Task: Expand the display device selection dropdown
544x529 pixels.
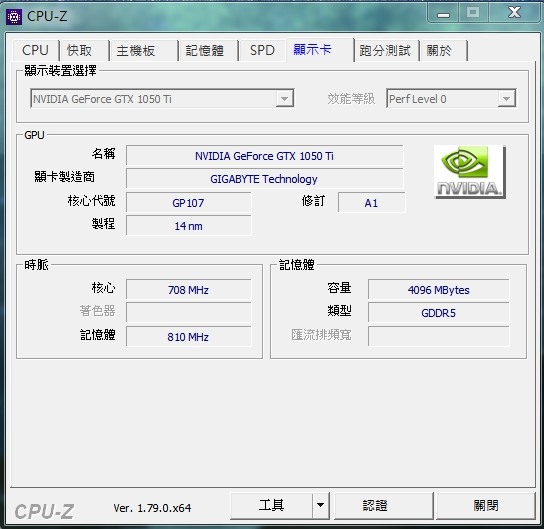Action: (x=285, y=99)
